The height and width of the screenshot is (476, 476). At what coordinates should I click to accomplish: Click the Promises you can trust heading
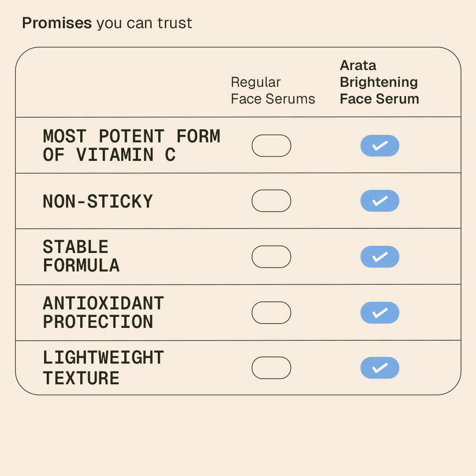107,23
